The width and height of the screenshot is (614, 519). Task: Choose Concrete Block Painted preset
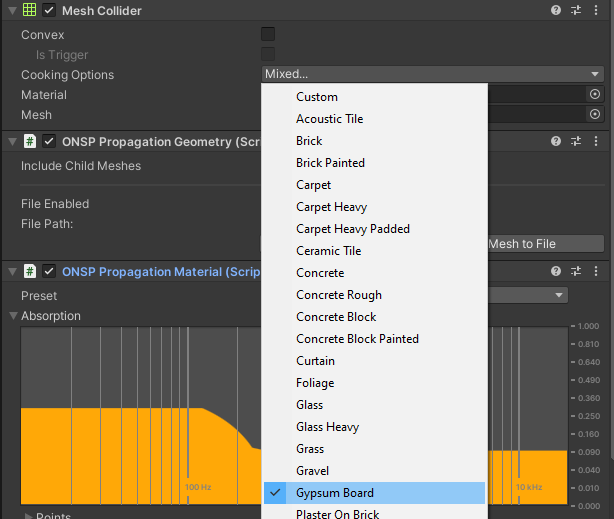[x=357, y=339]
